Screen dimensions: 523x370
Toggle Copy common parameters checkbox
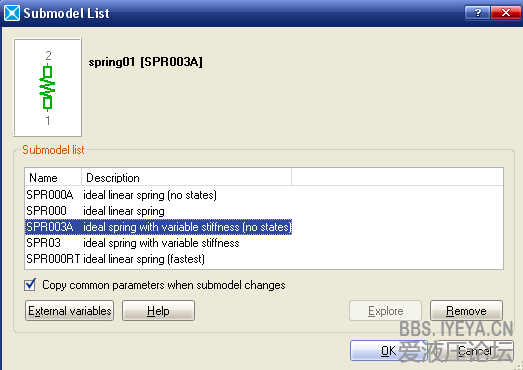point(30,285)
